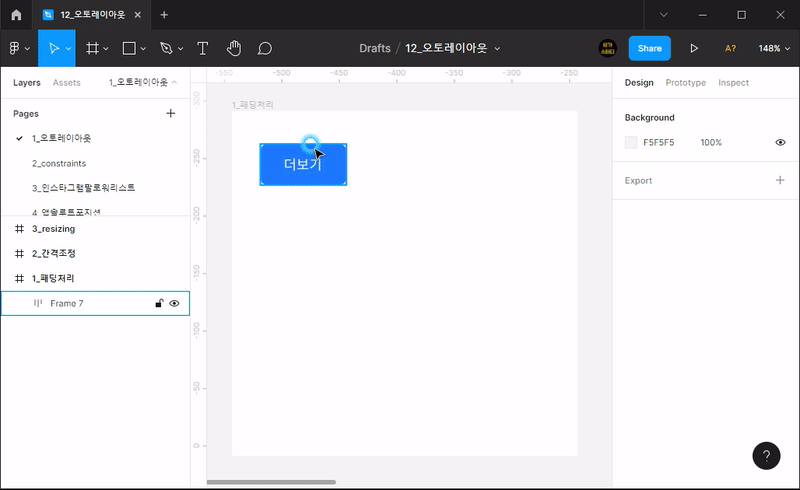800x490 pixels.
Task: Click the 1_패딩처리 frame icon
Action: pos(19,278)
